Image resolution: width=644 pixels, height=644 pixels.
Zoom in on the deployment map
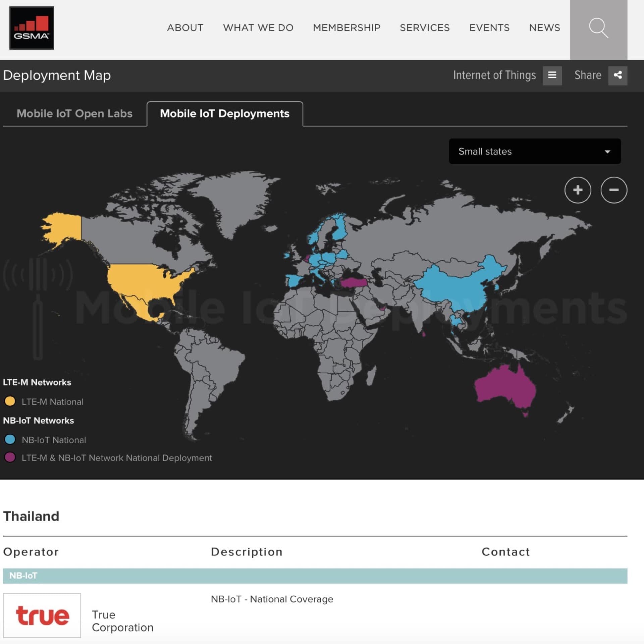[x=578, y=190]
